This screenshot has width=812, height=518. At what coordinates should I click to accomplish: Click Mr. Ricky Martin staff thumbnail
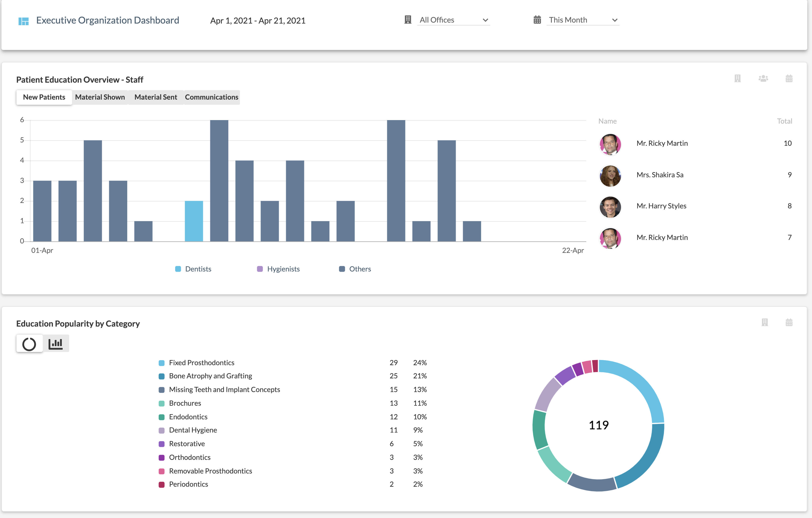(x=611, y=143)
